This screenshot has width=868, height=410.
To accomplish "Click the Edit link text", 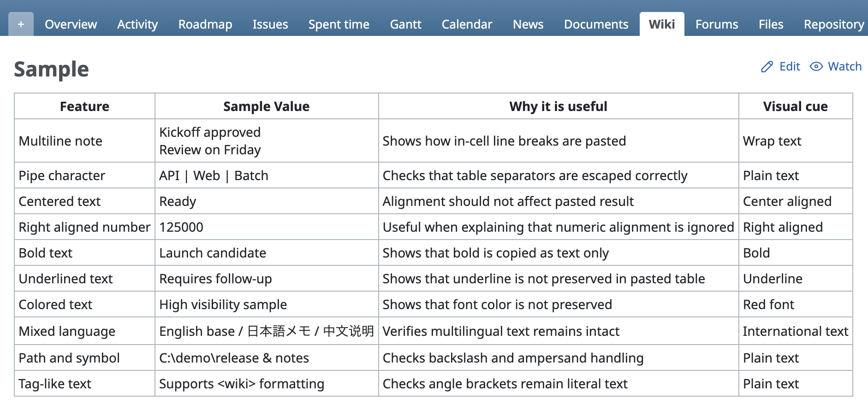I will click(x=790, y=67).
